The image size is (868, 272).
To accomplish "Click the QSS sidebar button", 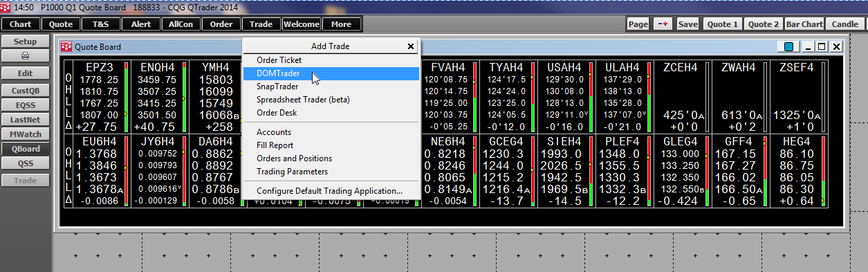I will point(25,163).
